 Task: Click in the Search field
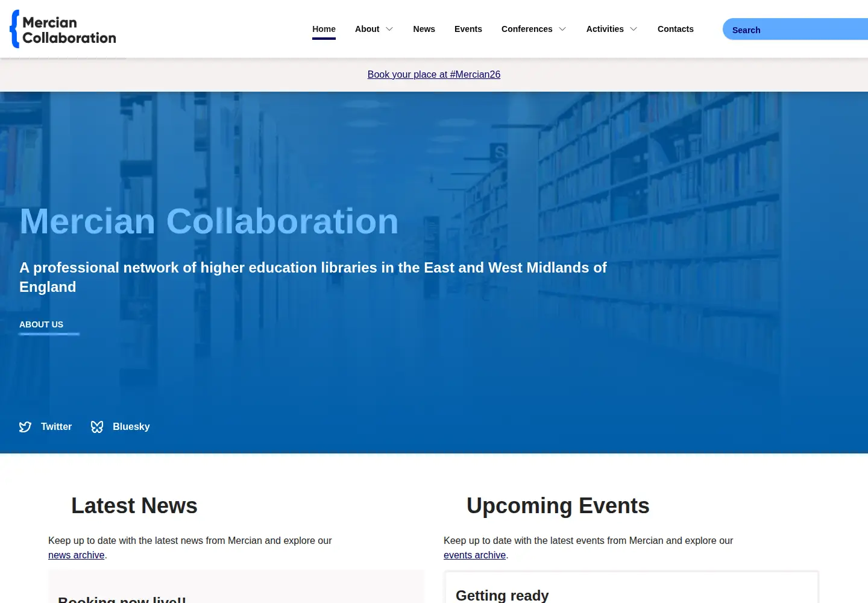(795, 30)
